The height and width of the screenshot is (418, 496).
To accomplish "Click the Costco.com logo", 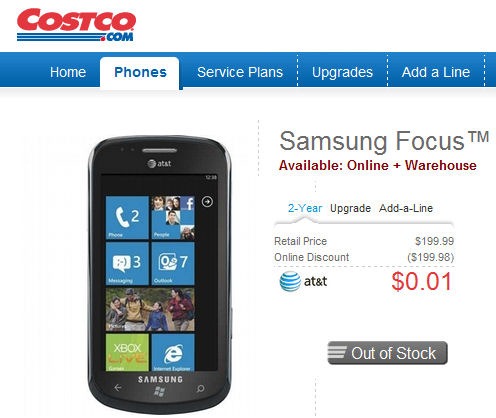I will point(76,25).
